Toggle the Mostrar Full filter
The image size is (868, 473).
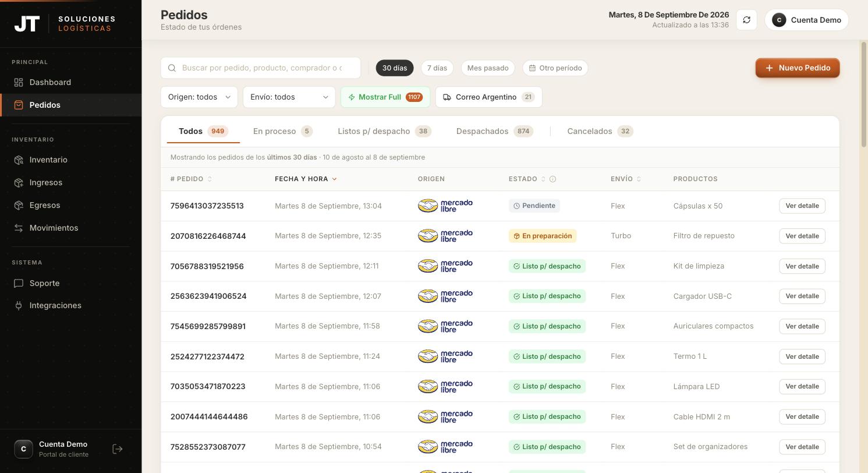(385, 97)
